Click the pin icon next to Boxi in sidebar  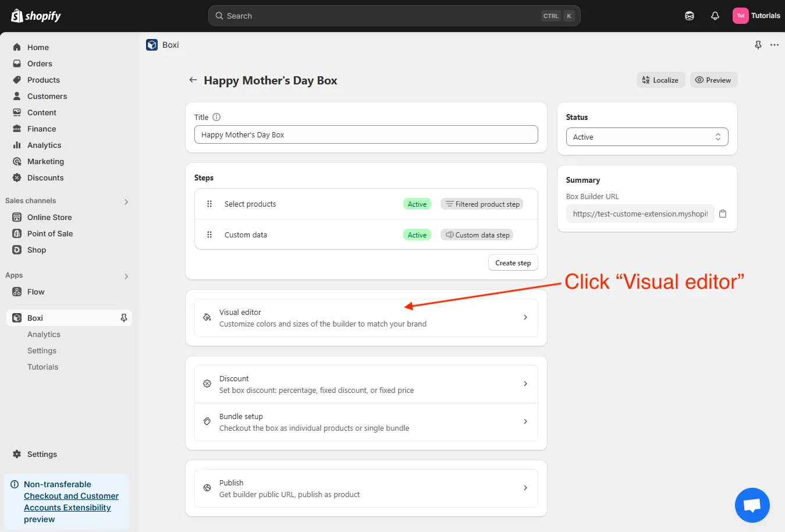(x=124, y=318)
